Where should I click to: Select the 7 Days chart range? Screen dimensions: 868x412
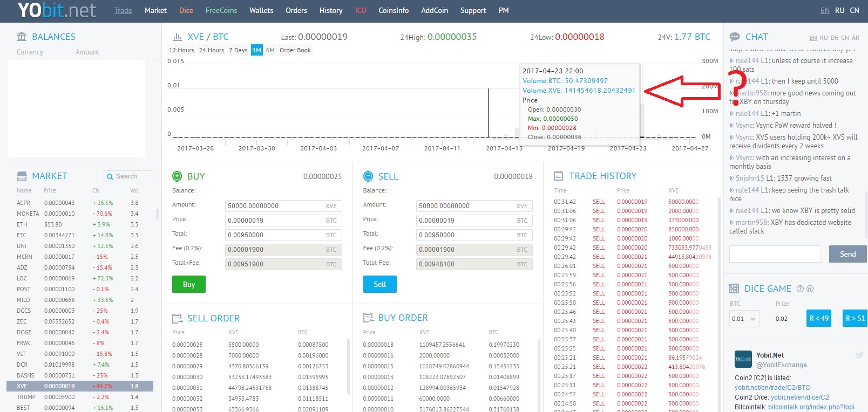pos(238,50)
